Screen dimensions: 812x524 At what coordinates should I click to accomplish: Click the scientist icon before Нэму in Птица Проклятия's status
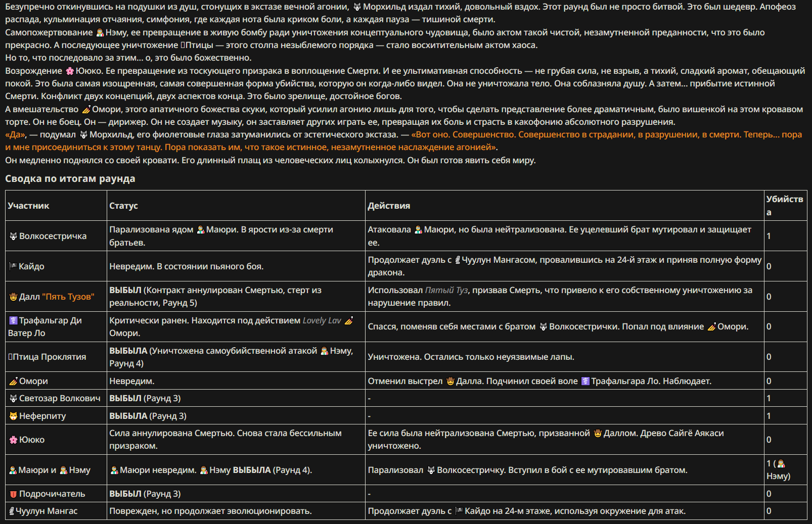tap(324, 351)
